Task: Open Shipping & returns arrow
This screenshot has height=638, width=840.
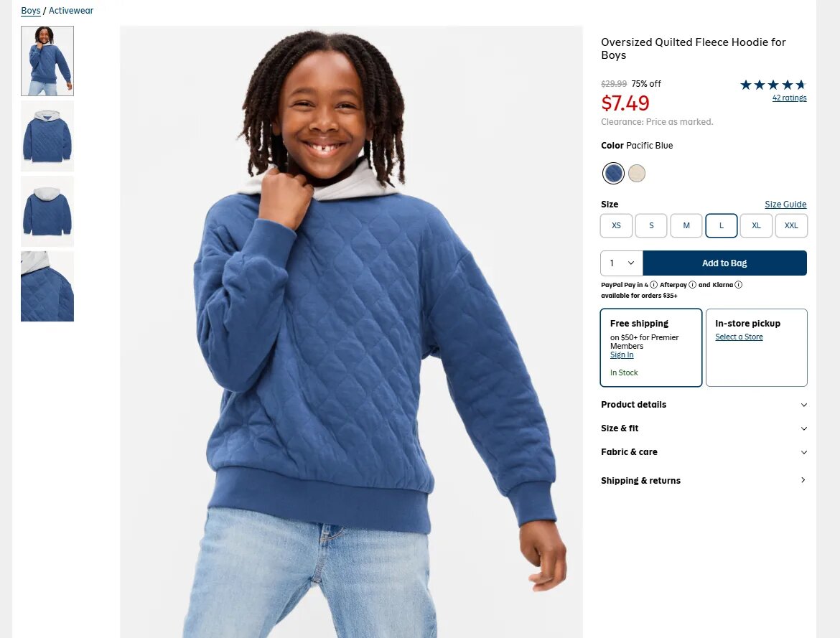Action: [x=803, y=480]
